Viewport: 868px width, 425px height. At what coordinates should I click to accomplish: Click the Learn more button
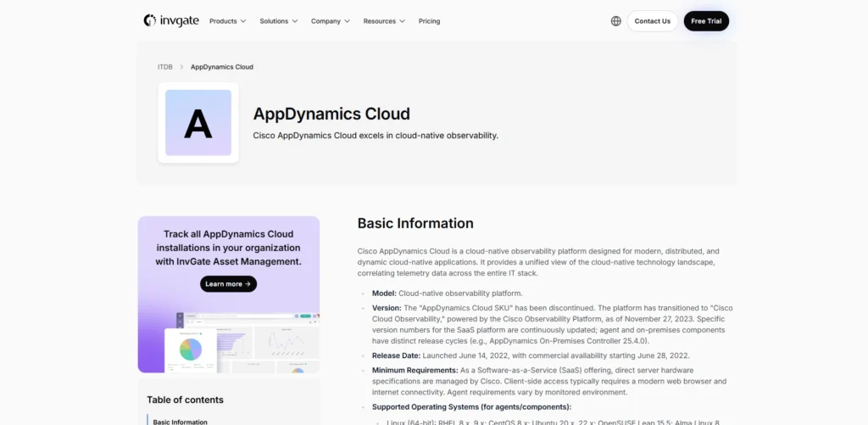click(x=228, y=283)
